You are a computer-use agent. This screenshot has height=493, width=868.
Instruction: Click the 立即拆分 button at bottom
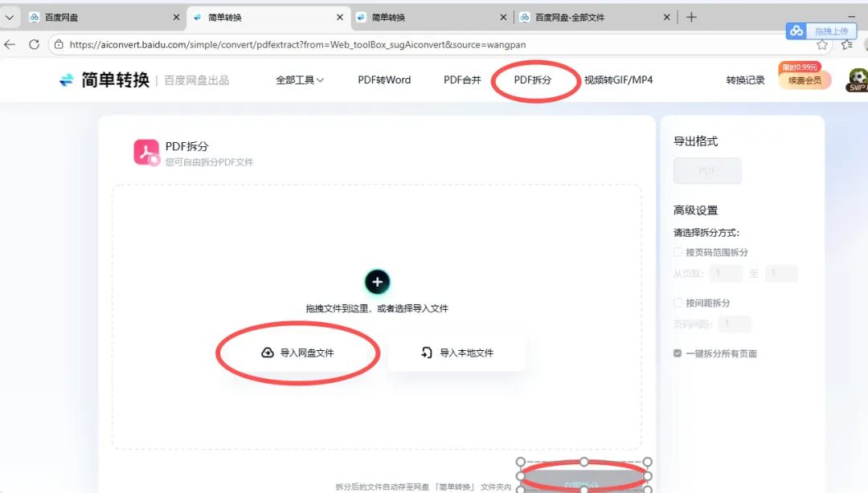point(583,483)
